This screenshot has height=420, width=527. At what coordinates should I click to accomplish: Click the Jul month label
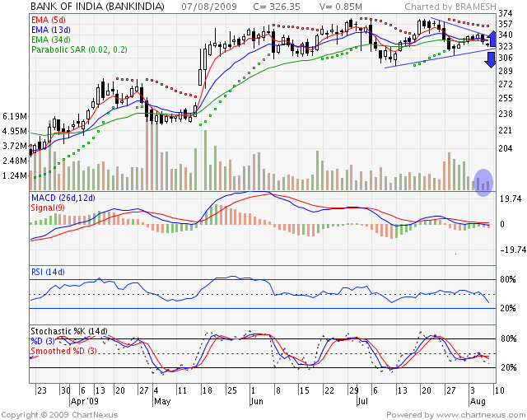coord(362,401)
